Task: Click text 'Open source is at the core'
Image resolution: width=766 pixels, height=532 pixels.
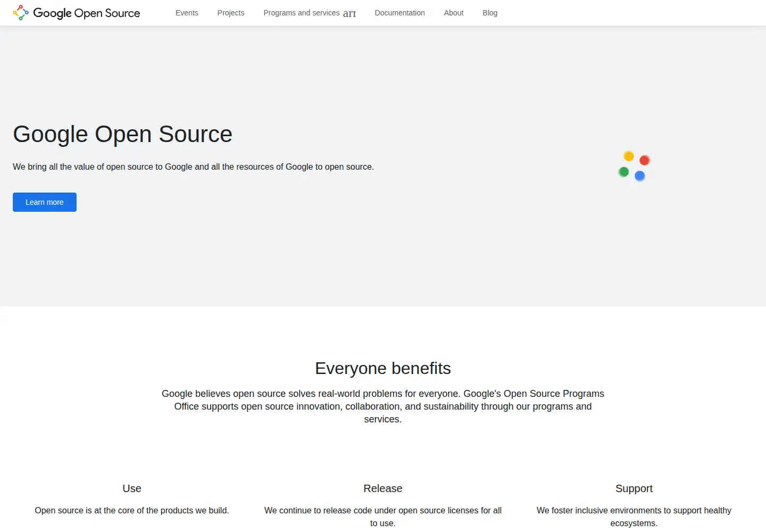Action: 132,510
